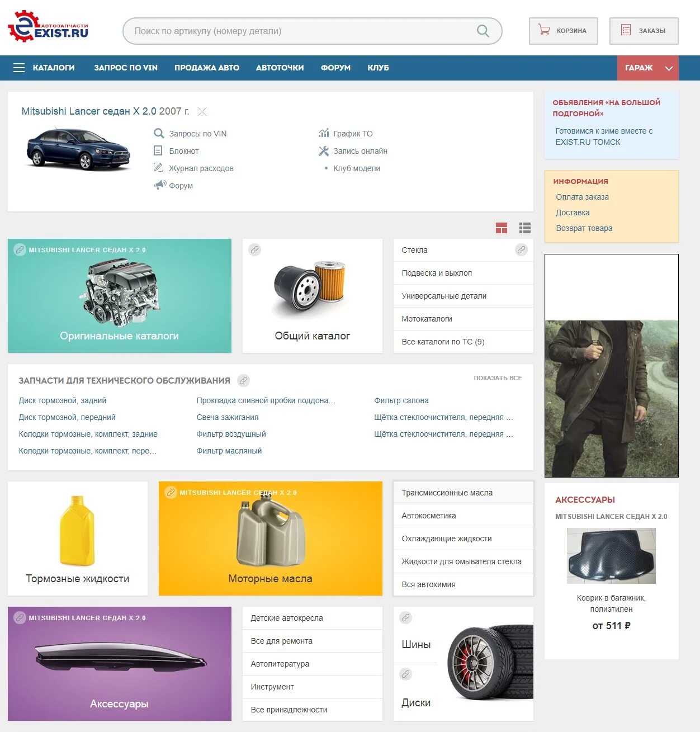Open Mitsubishi Lancer седан X 2.0 title link
Viewport: 700px width, 732px height.
click(x=89, y=111)
